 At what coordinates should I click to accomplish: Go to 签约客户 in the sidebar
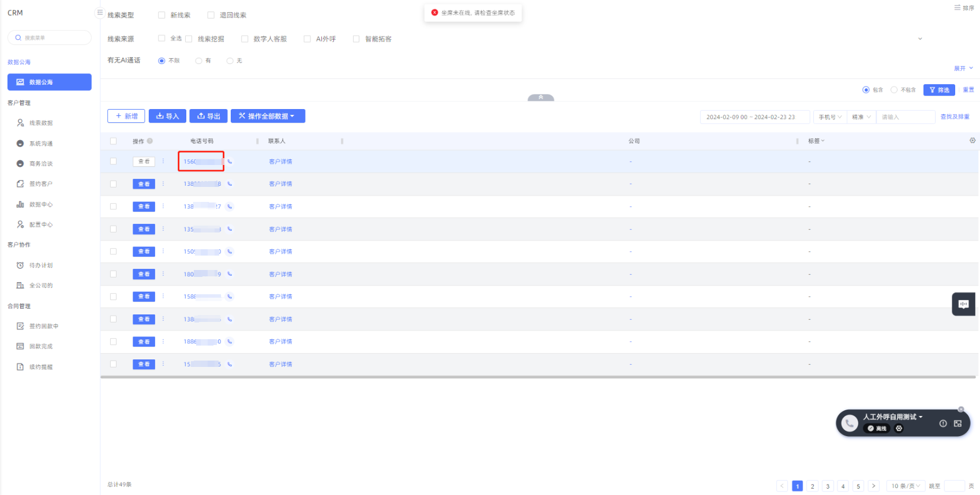coord(40,184)
